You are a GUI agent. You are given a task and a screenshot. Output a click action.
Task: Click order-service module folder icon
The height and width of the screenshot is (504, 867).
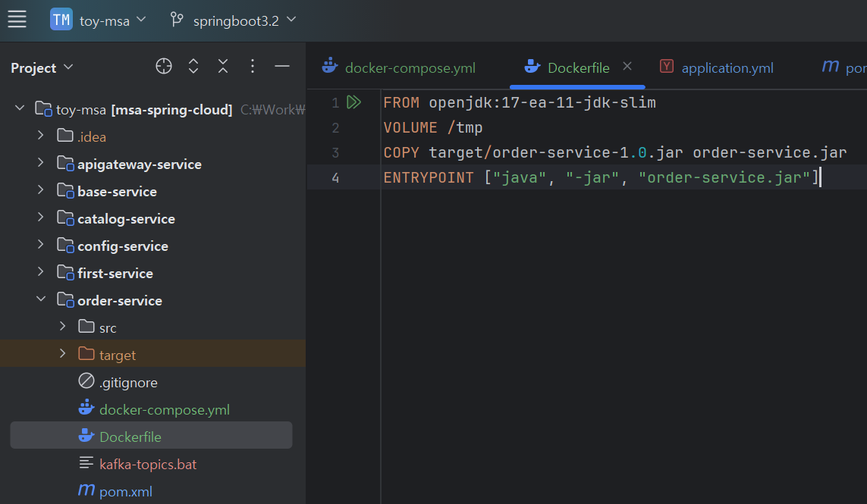click(65, 299)
